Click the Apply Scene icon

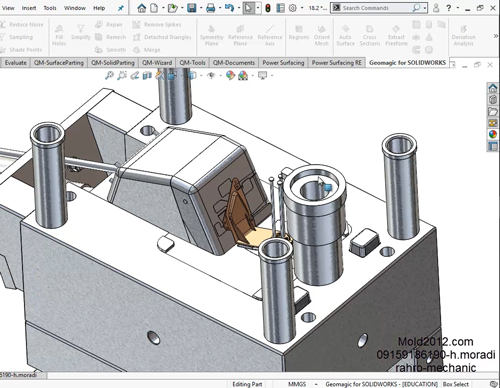pos(243,76)
